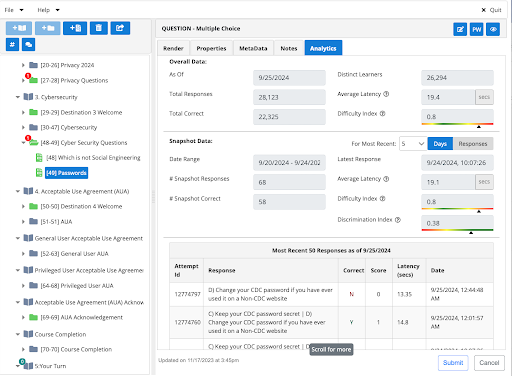This screenshot has width=512, height=376.
Task: Click the edit question pencil icon
Action: (460, 29)
